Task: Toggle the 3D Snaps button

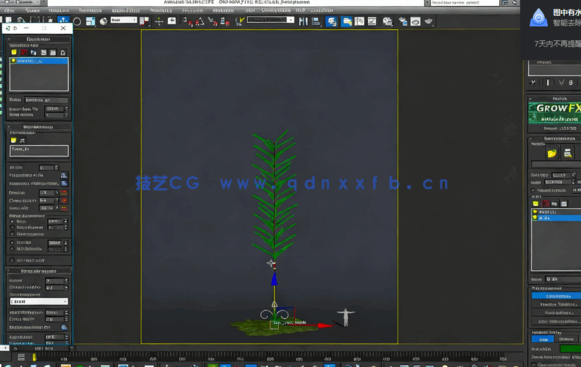Action: (x=188, y=22)
